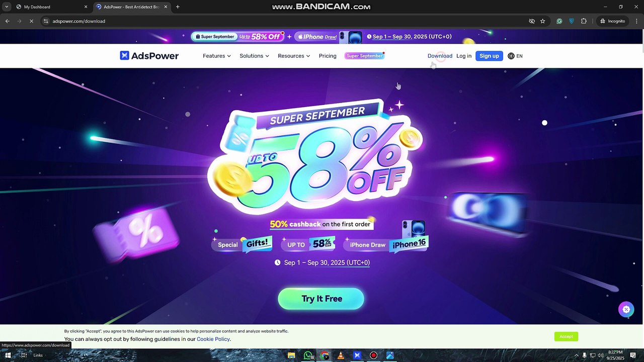Screen dimensions: 644x362
Task: Click the microphone tray icon
Action: (584, 355)
